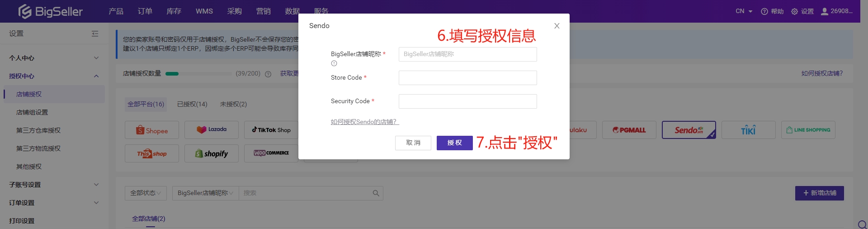Expand the 订单设置 sidebar section
Screen dimensions: 868x229
tap(54, 203)
